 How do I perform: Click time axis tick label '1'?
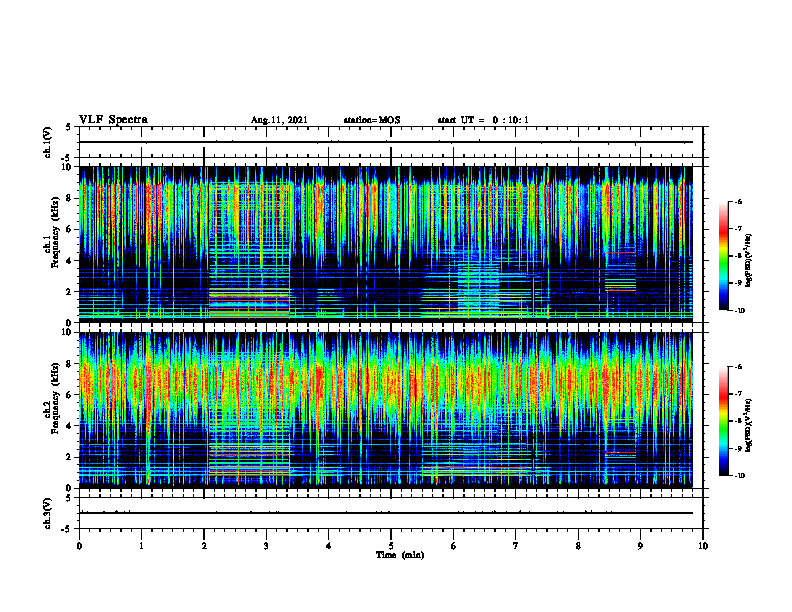coord(141,546)
